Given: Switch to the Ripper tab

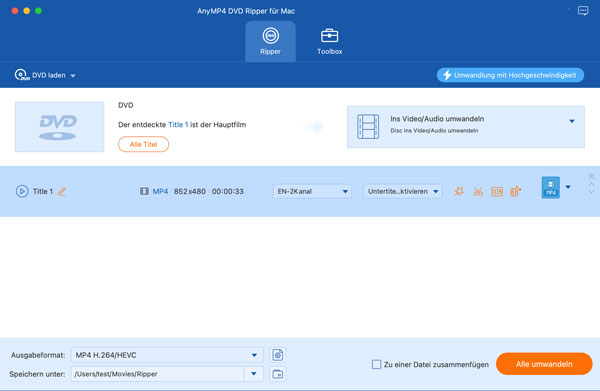Looking at the screenshot, I should 270,41.
